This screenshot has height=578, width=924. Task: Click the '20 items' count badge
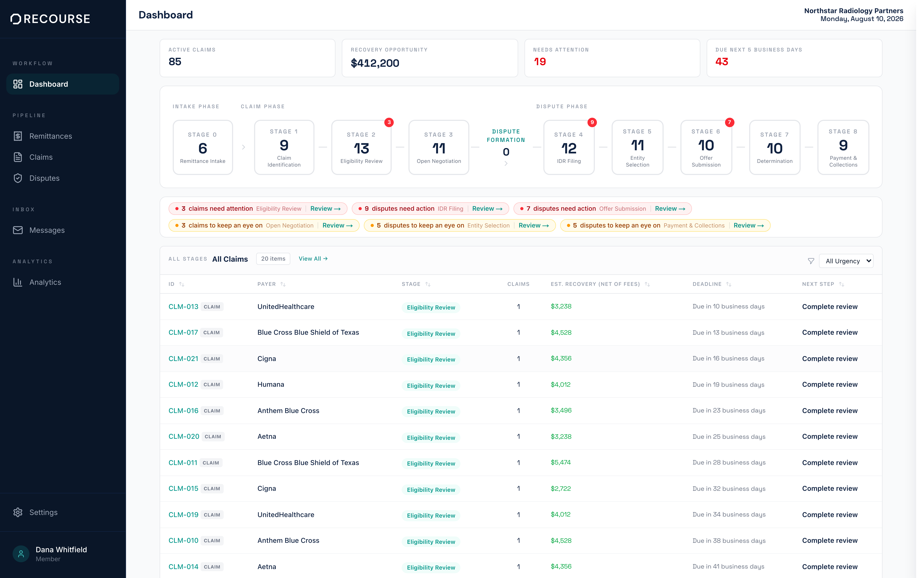click(x=273, y=259)
